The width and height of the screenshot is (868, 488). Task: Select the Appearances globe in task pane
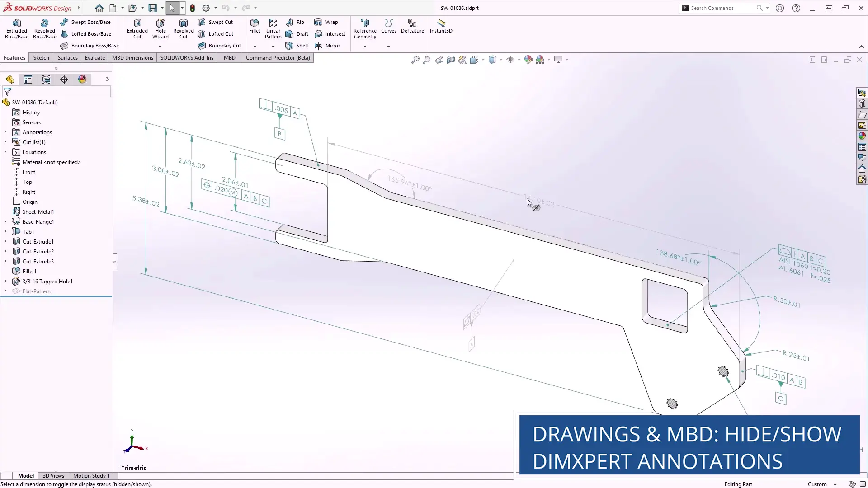[862, 135]
